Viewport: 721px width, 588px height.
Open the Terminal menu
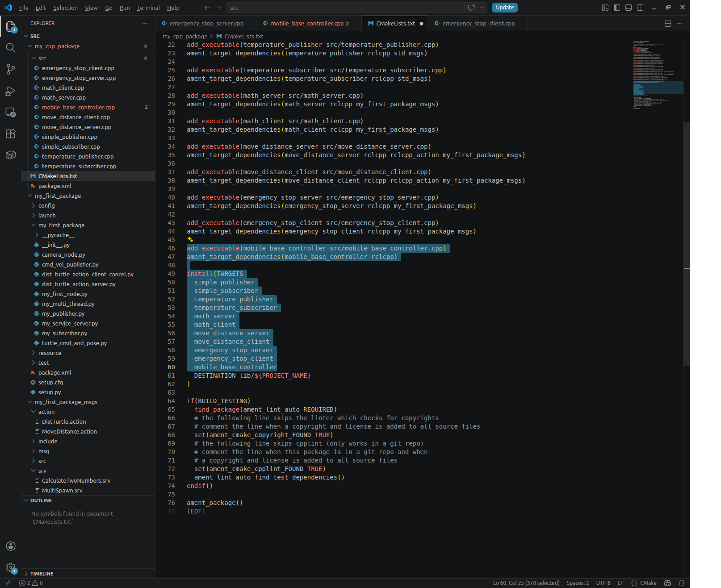tap(148, 8)
